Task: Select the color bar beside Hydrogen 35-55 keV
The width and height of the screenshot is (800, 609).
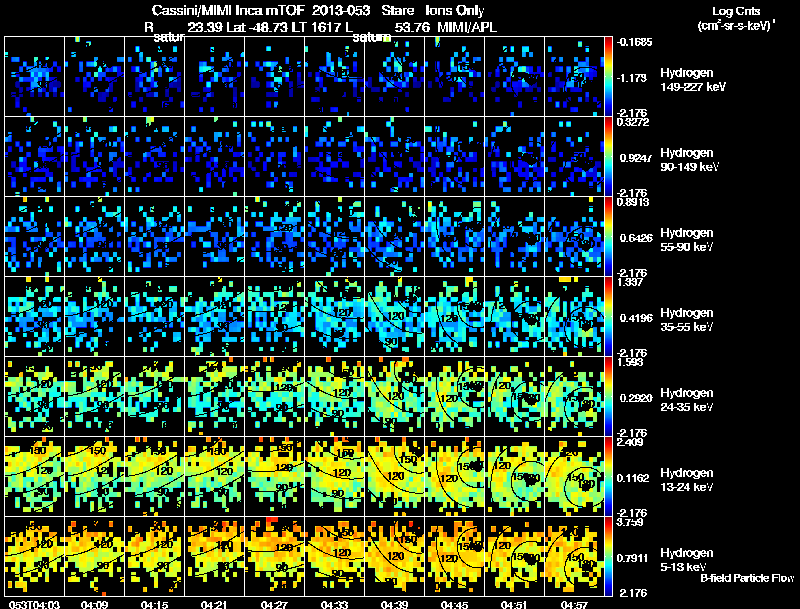Action: [608, 317]
